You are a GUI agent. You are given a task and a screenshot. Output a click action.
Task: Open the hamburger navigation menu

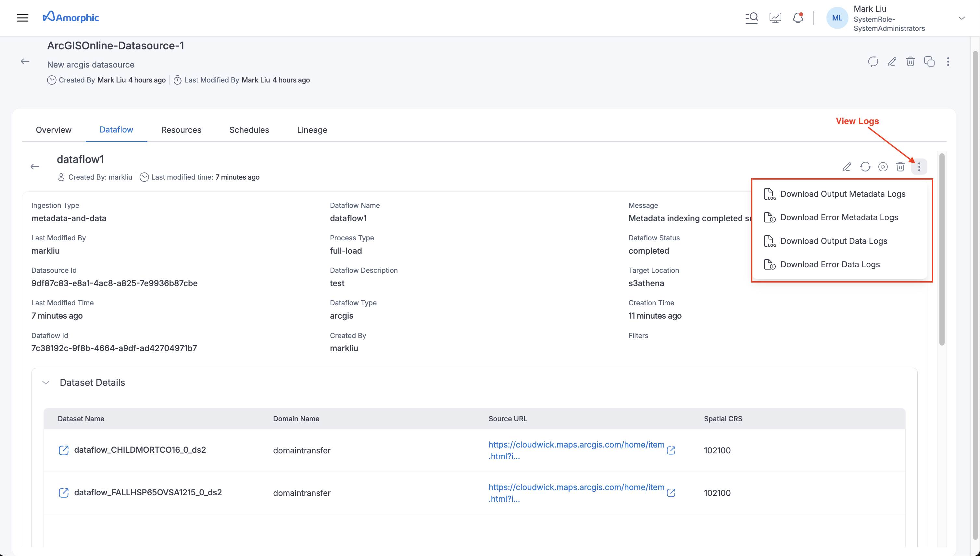tap(22, 18)
